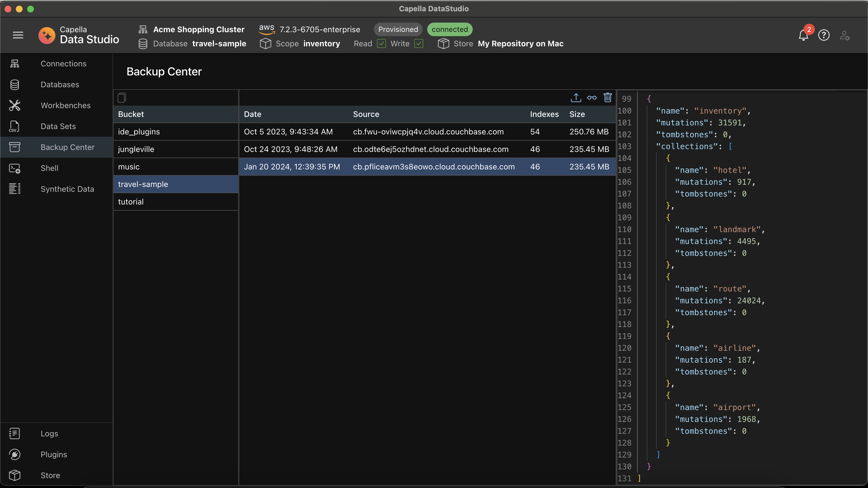Click the upload/restore backup icon
Screen dimensions: 868x488
click(x=576, y=98)
